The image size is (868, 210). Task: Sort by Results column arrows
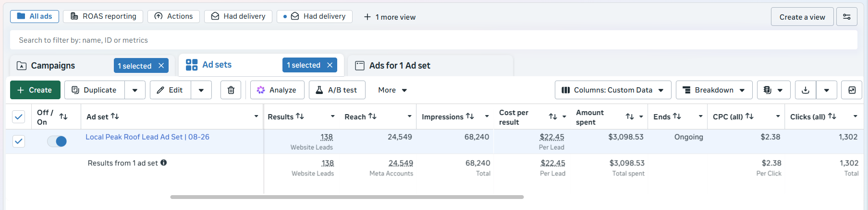pyautogui.click(x=300, y=117)
